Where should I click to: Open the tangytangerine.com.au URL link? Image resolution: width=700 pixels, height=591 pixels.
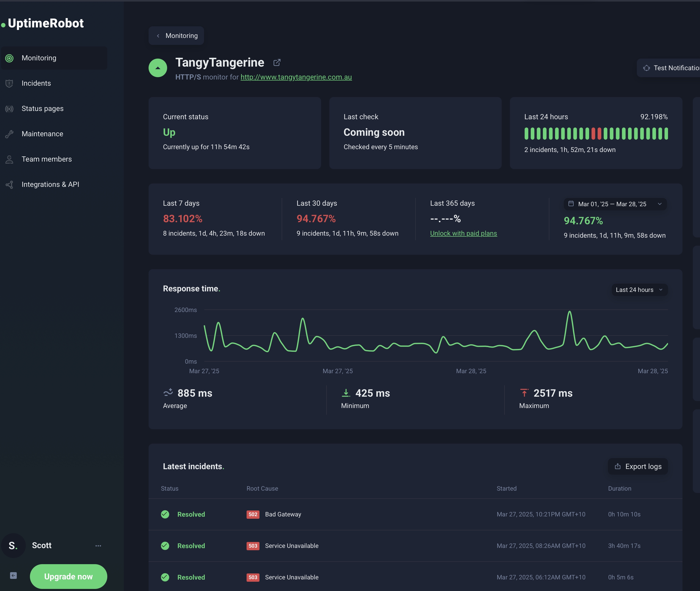pyautogui.click(x=296, y=77)
